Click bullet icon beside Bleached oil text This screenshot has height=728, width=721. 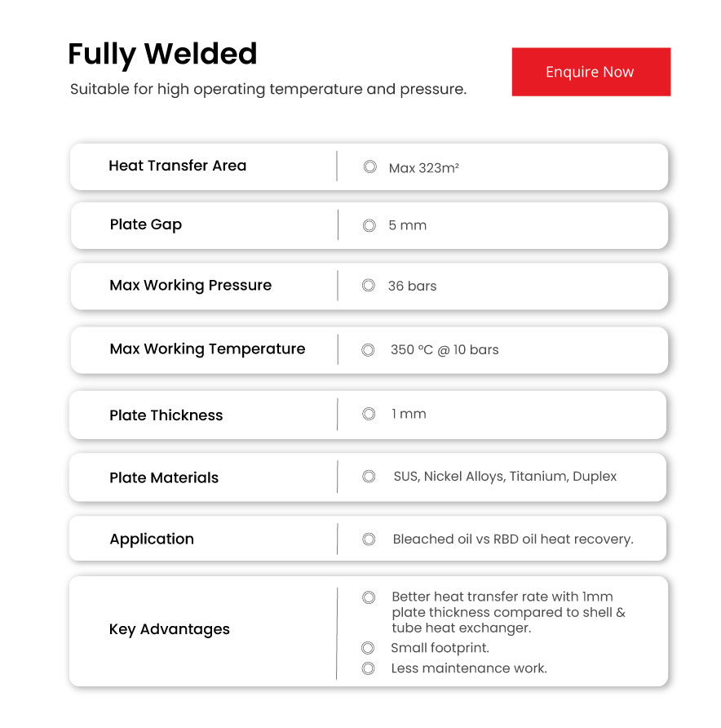(369, 539)
